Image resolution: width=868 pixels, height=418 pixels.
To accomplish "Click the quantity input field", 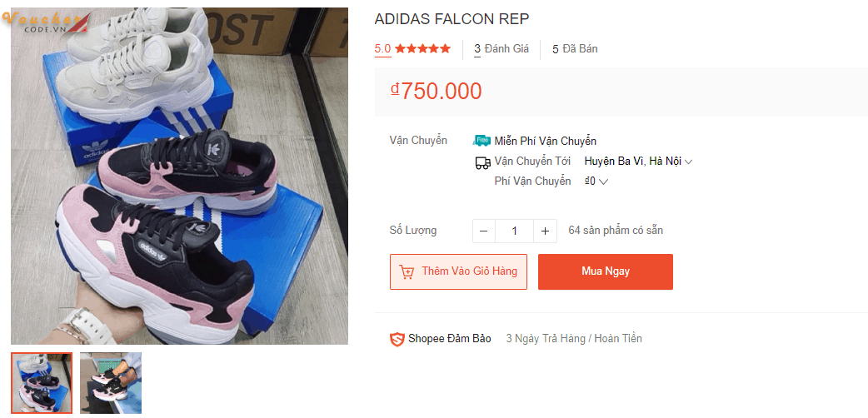I will [515, 231].
